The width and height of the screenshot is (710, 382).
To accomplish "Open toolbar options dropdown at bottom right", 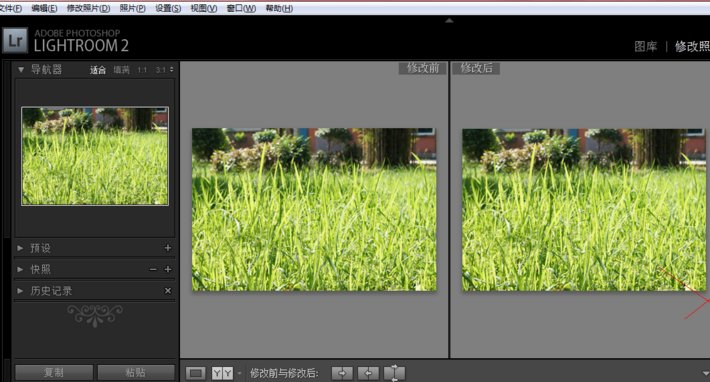I will click(x=705, y=373).
